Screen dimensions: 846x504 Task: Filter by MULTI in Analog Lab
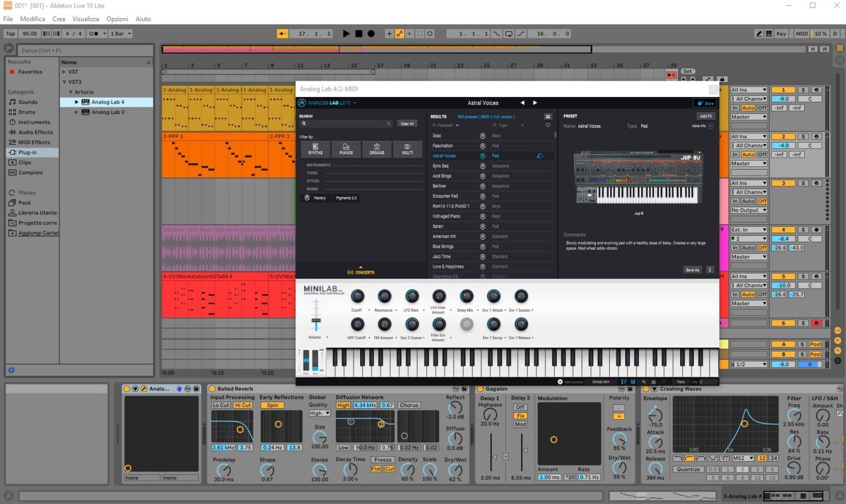tap(408, 149)
